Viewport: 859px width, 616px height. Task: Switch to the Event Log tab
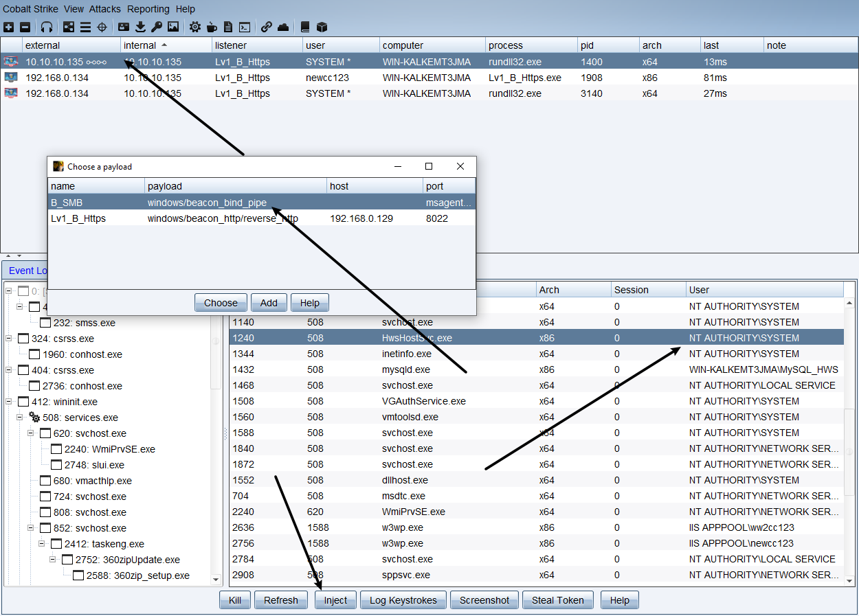pos(26,271)
